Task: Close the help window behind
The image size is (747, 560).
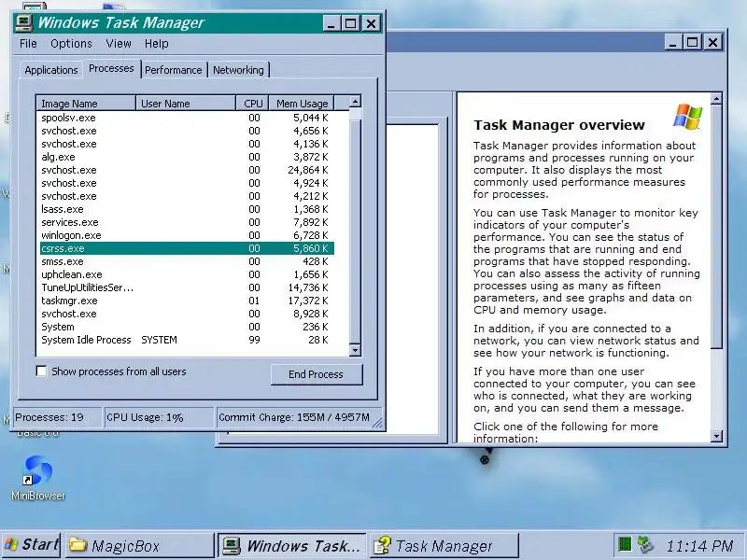Action: coord(712,42)
